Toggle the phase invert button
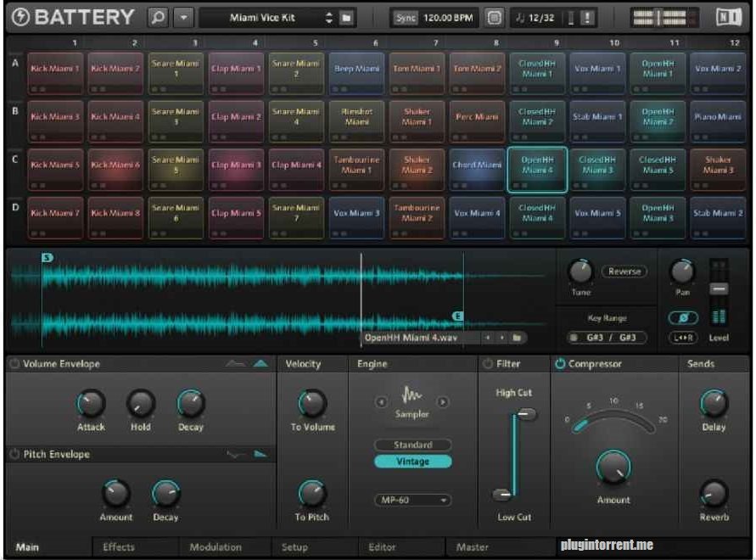 [683, 317]
